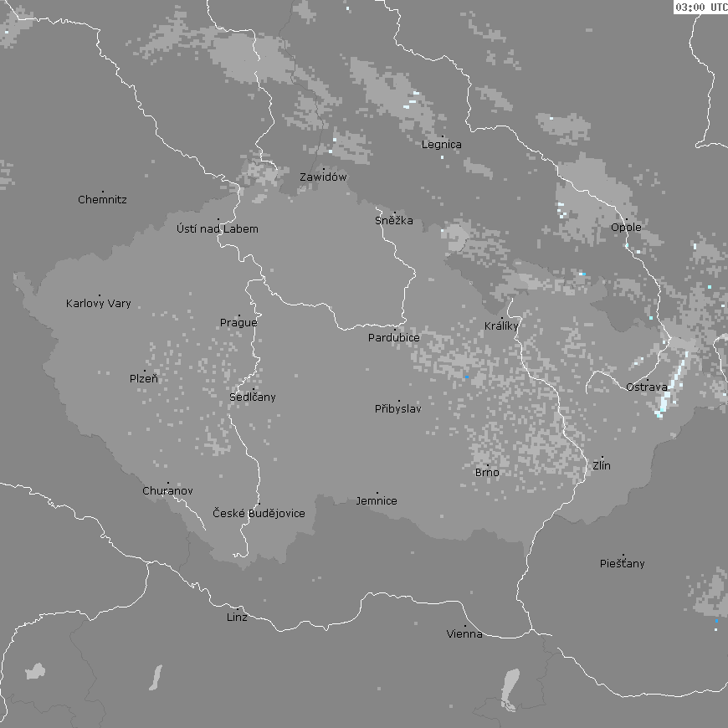Select the Zlín location label
Viewport: 728px width, 728px height.
[602, 465]
